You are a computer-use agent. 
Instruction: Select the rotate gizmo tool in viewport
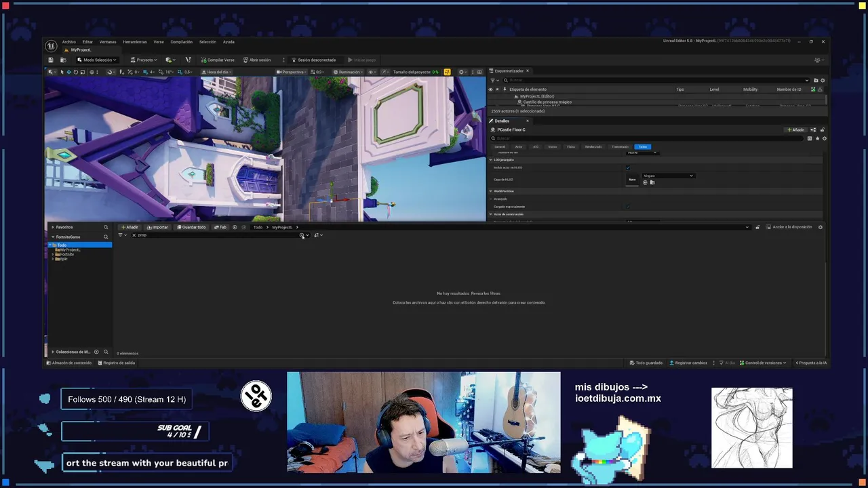[75, 72]
